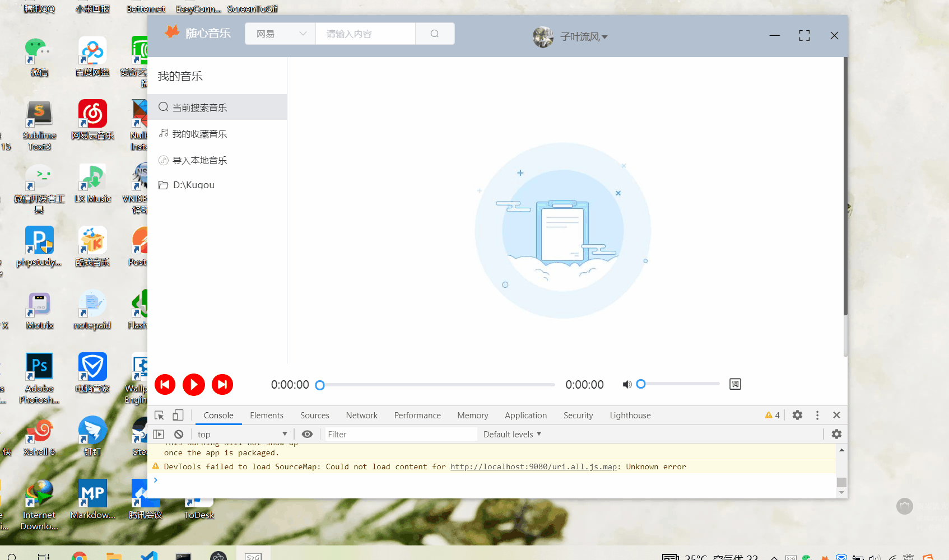Image resolution: width=949 pixels, height=560 pixels.
Task: Open the Lighthouse tab
Action: (x=630, y=415)
